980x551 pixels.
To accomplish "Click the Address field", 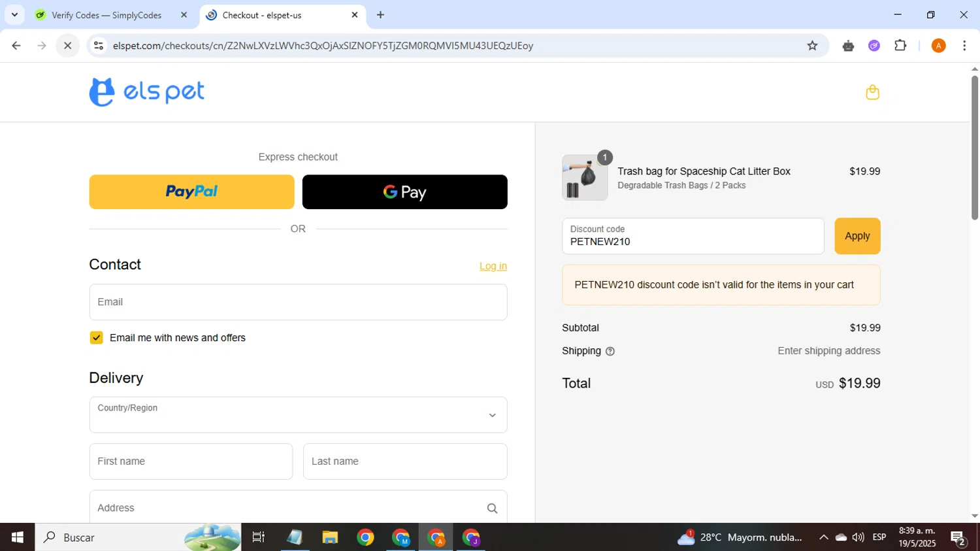I will [x=298, y=508].
